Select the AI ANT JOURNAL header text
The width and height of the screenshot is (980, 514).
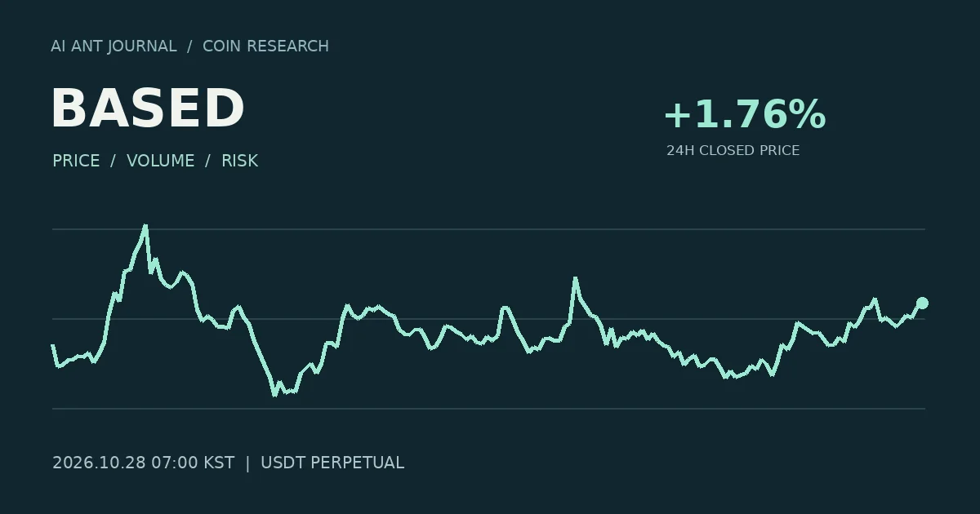[x=114, y=47]
